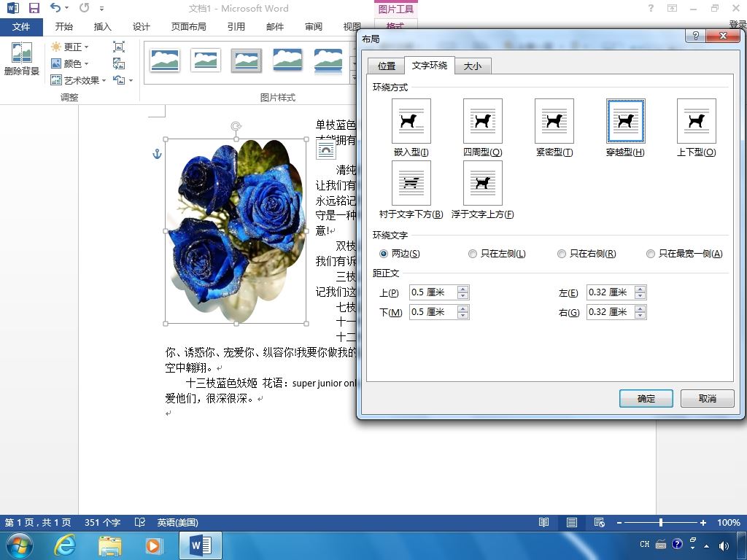
Task: Click OK (确定) in layout dialog
Action: (x=646, y=399)
